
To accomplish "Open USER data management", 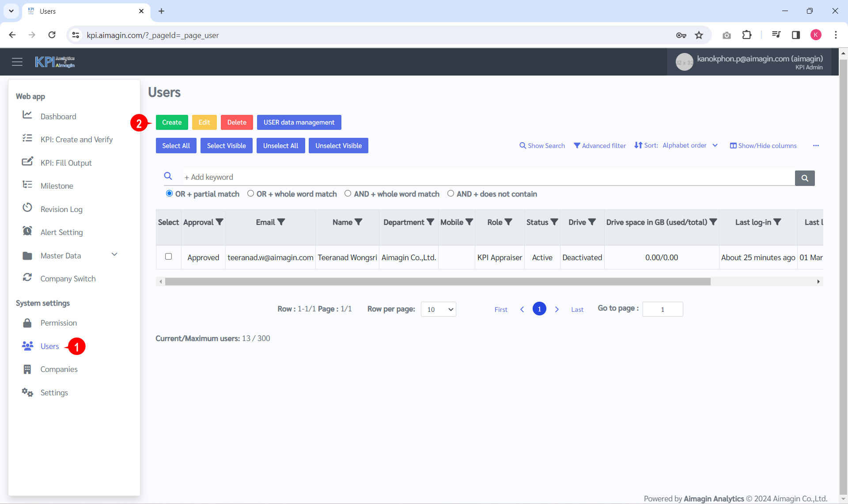I will click(x=299, y=122).
